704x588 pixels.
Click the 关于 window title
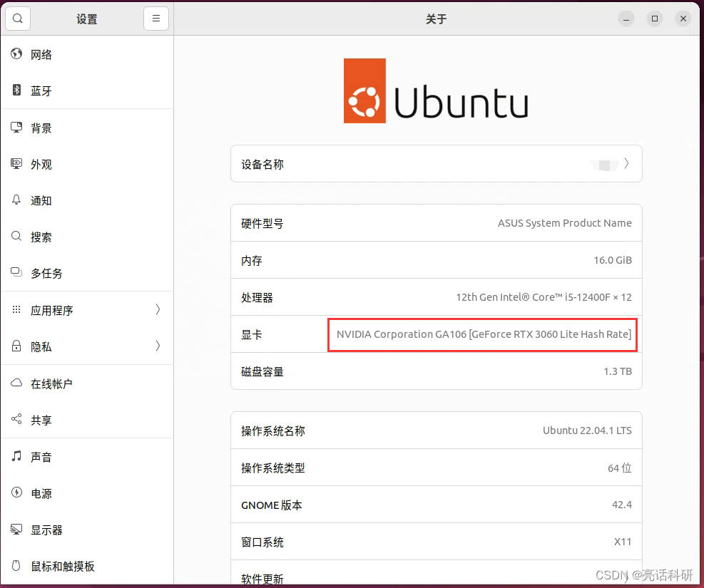coord(436,19)
